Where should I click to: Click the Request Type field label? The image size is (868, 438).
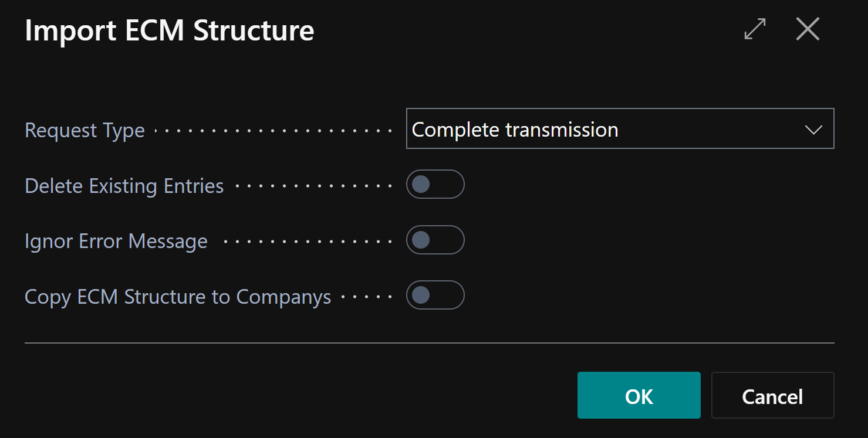click(85, 130)
